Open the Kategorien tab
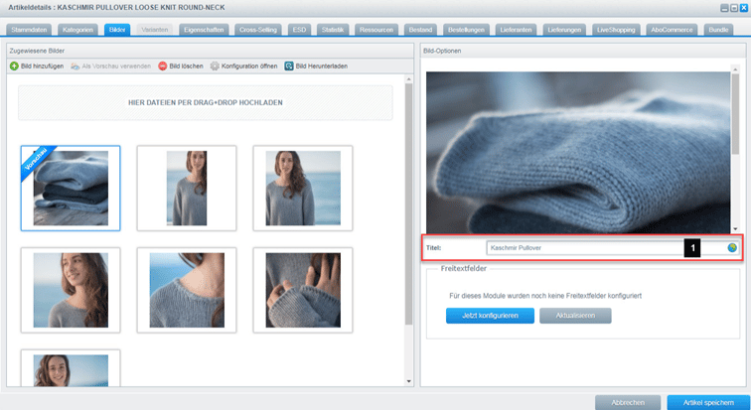The image size is (751, 410). point(78,31)
